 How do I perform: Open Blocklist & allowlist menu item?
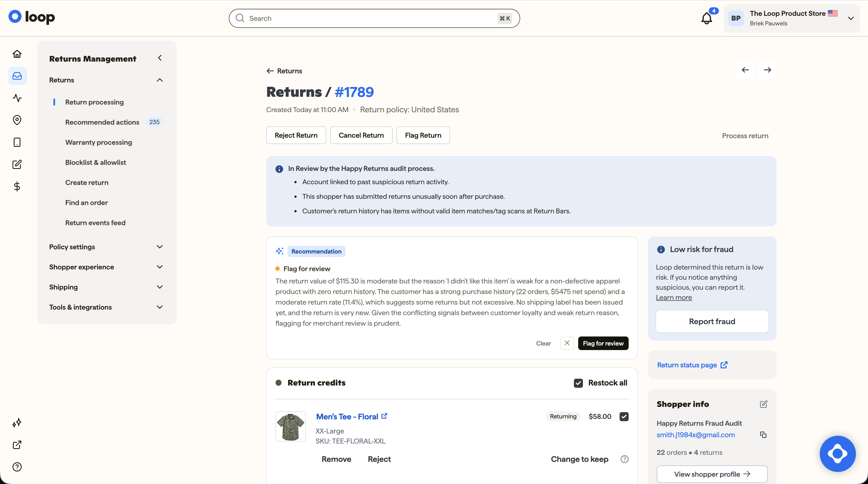click(x=96, y=162)
